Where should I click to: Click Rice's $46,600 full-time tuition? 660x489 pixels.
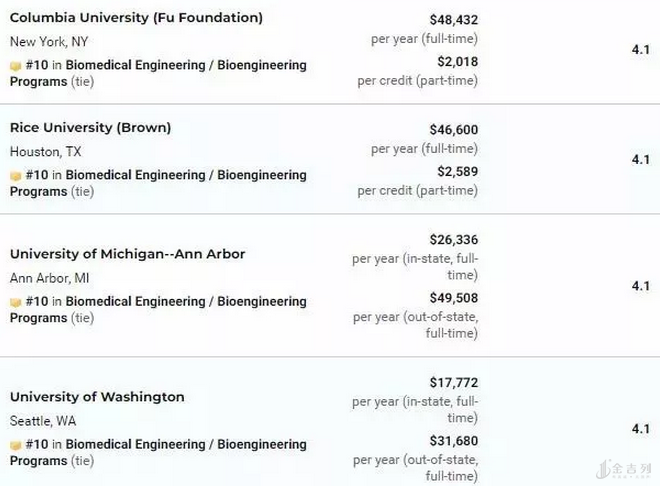point(453,130)
